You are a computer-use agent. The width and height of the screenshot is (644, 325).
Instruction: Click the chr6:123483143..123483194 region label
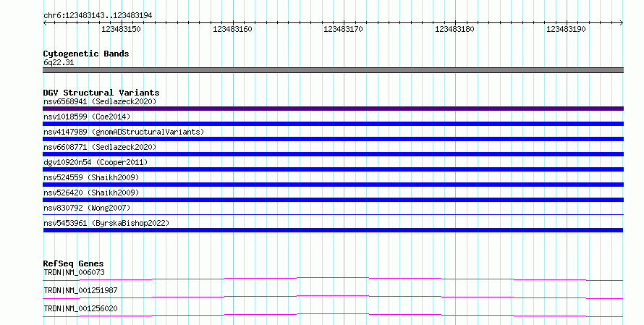pos(98,15)
